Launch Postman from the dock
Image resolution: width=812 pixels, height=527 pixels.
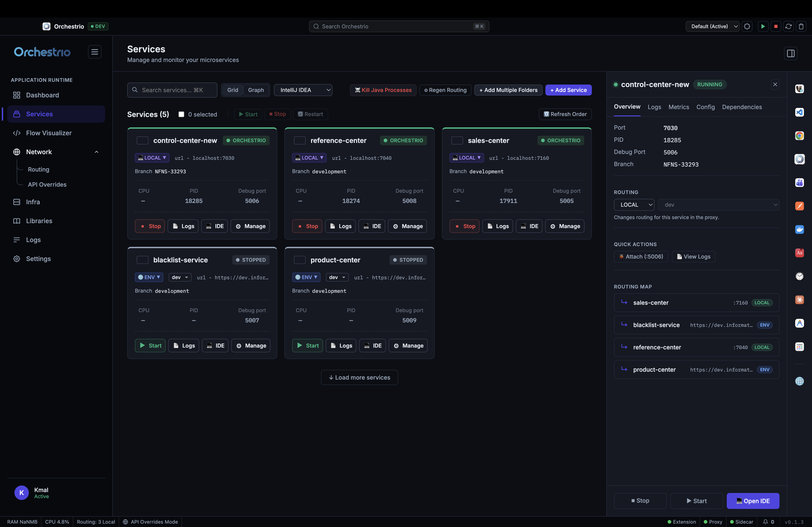799,206
